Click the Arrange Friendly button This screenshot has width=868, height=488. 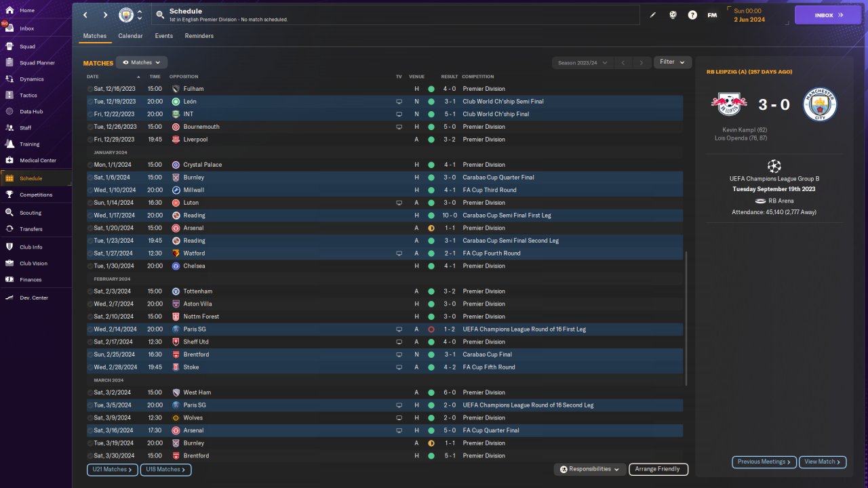point(658,469)
